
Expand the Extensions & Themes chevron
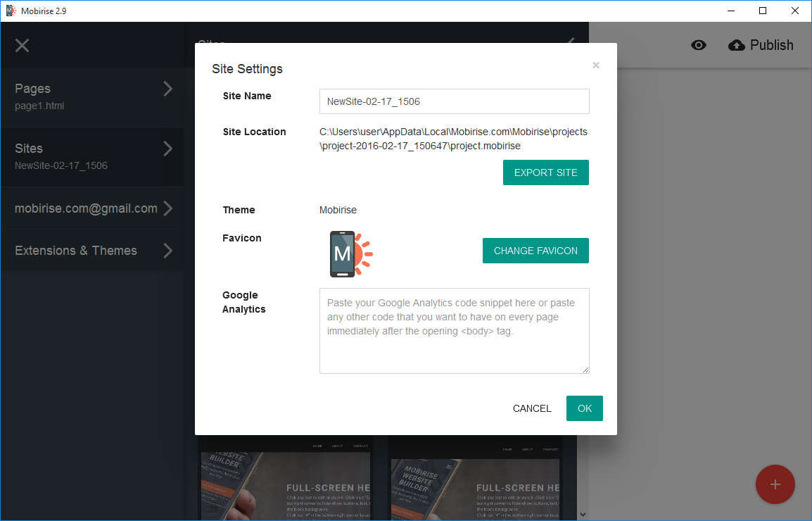click(x=167, y=251)
